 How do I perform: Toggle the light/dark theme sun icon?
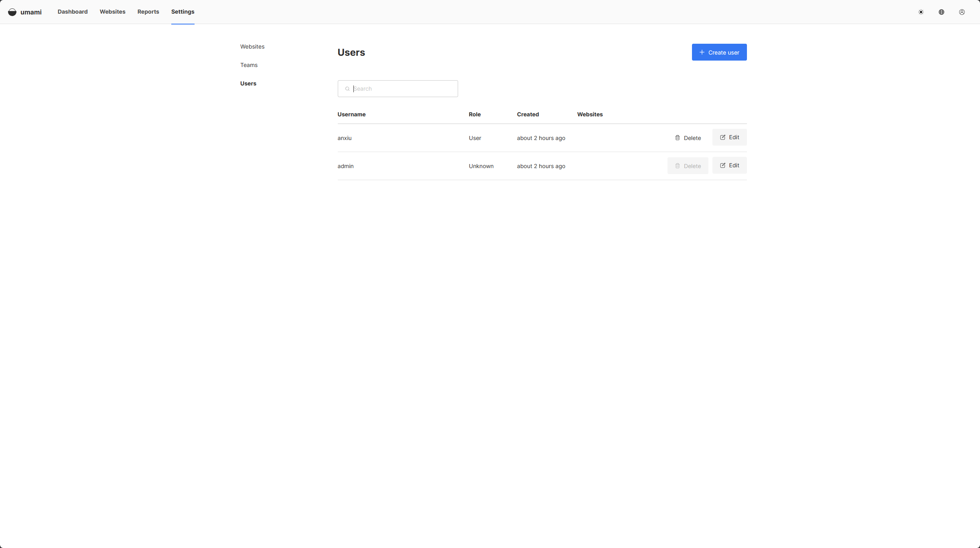tap(921, 12)
